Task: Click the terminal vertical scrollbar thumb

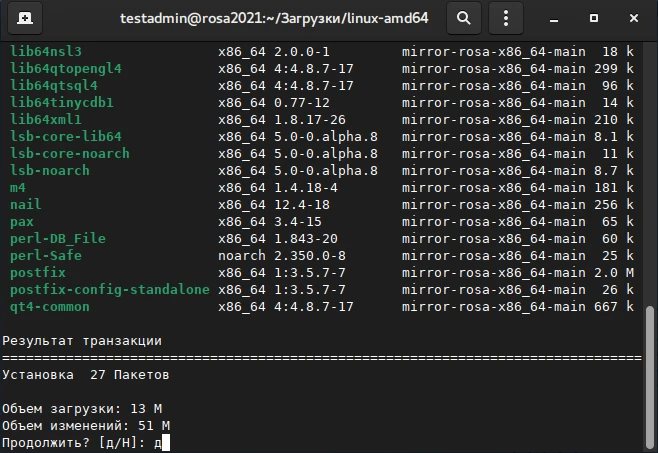Action: click(650, 377)
